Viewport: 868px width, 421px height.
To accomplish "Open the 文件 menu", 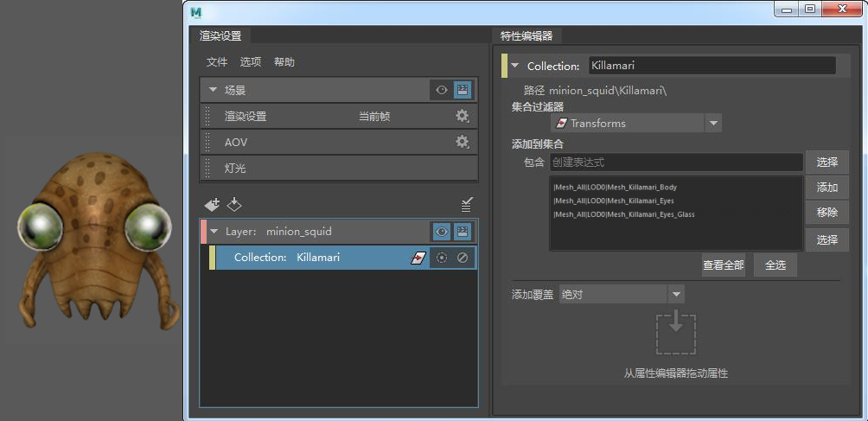I will click(217, 62).
